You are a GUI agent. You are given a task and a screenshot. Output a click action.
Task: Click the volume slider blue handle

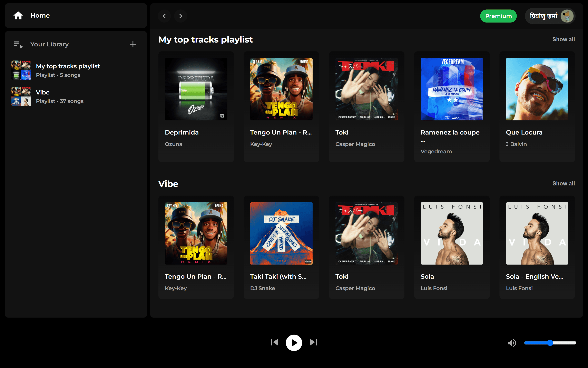pos(550,343)
